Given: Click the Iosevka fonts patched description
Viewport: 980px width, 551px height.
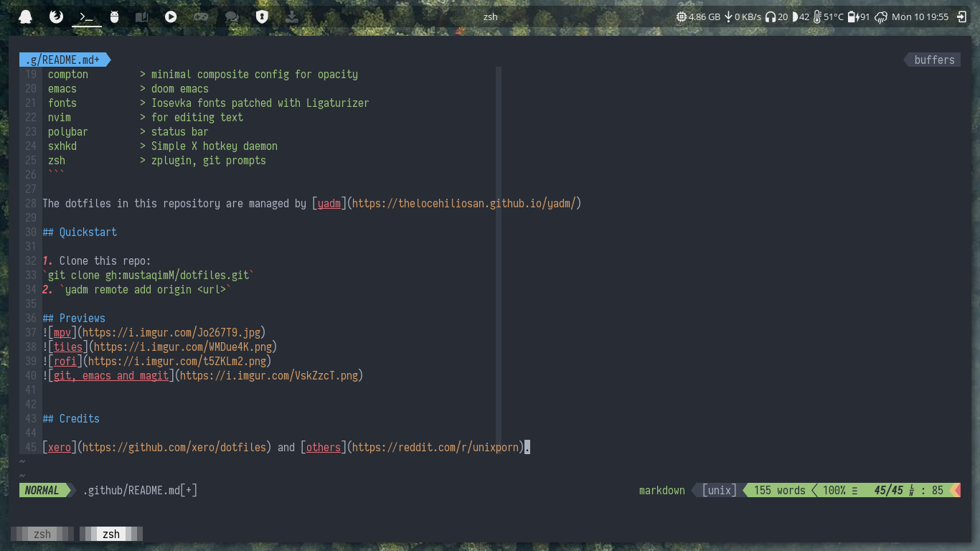Looking at the screenshot, I should tap(260, 103).
